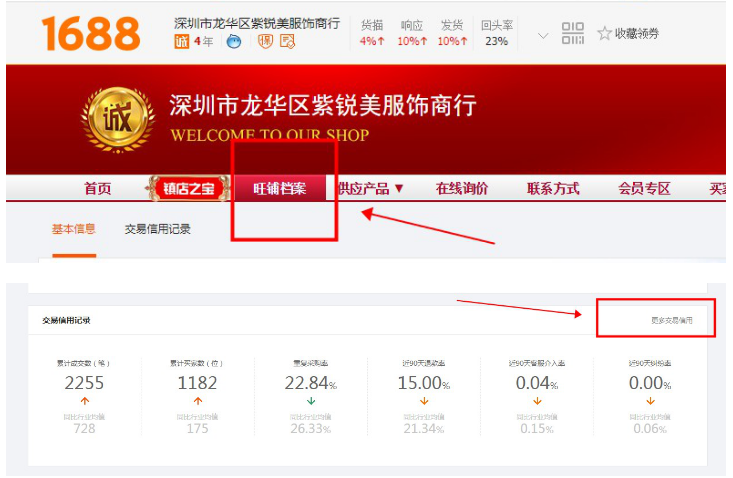Image resolution: width=733 pixels, height=478 pixels.
Task: Open the 会员专区 nav item
Action: pyautogui.click(x=644, y=188)
